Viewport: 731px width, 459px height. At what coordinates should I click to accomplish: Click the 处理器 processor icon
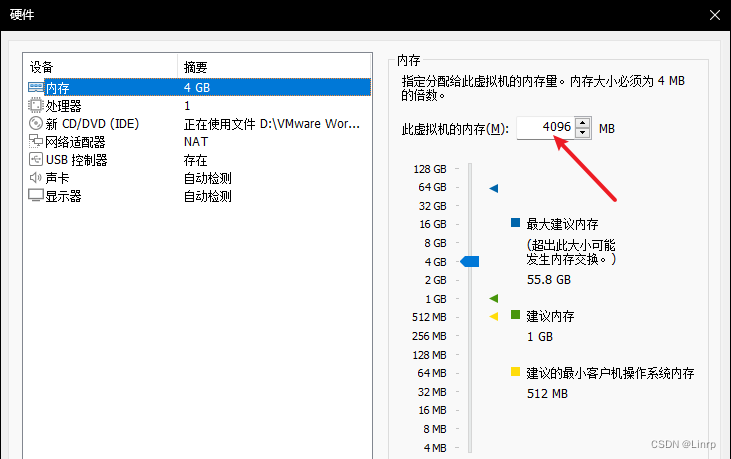click(35, 105)
